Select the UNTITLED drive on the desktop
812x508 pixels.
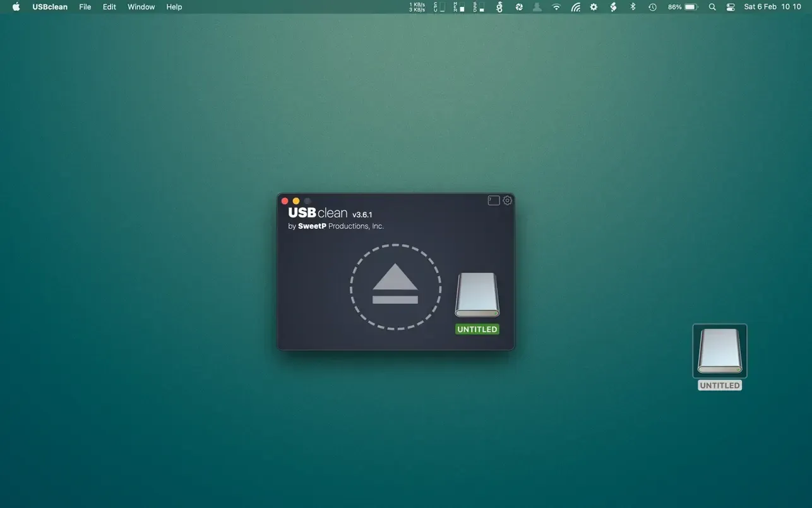coord(719,351)
